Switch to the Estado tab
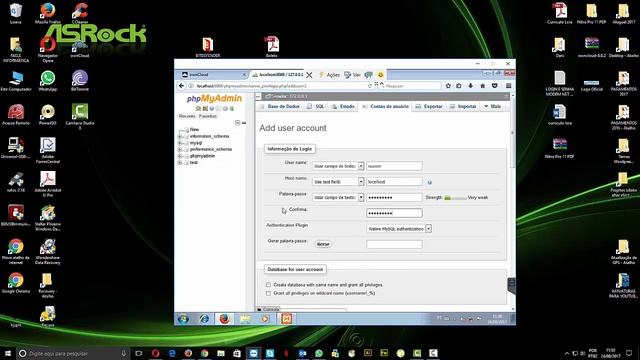 (343, 107)
